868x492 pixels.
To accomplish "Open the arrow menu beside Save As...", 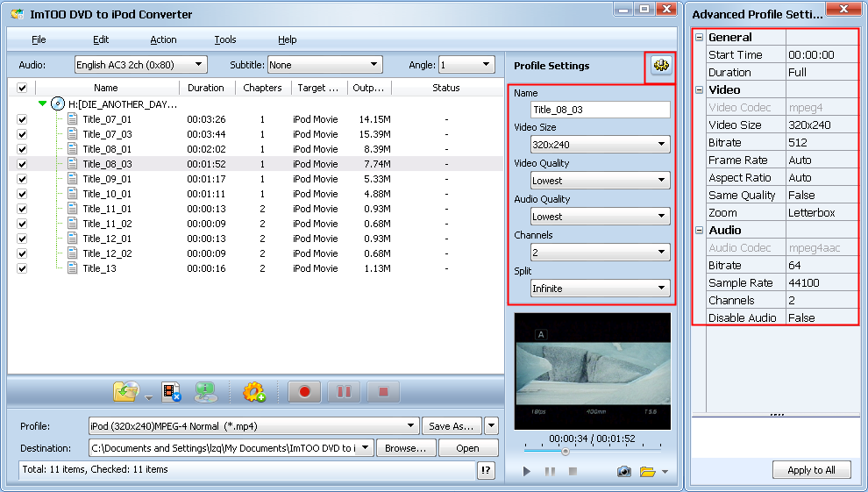I will pyautogui.click(x=492, y=426).
